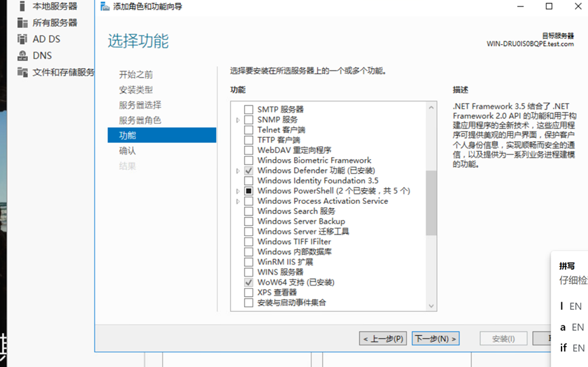Click the wizard icon in the title bar
This screenshot has width=588, height=367.
point(105,6)
